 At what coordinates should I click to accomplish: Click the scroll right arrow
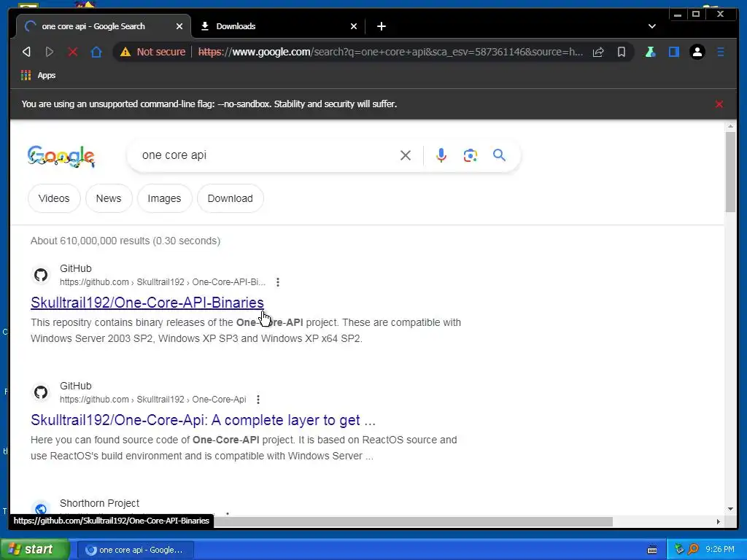[x=719, y=521]
